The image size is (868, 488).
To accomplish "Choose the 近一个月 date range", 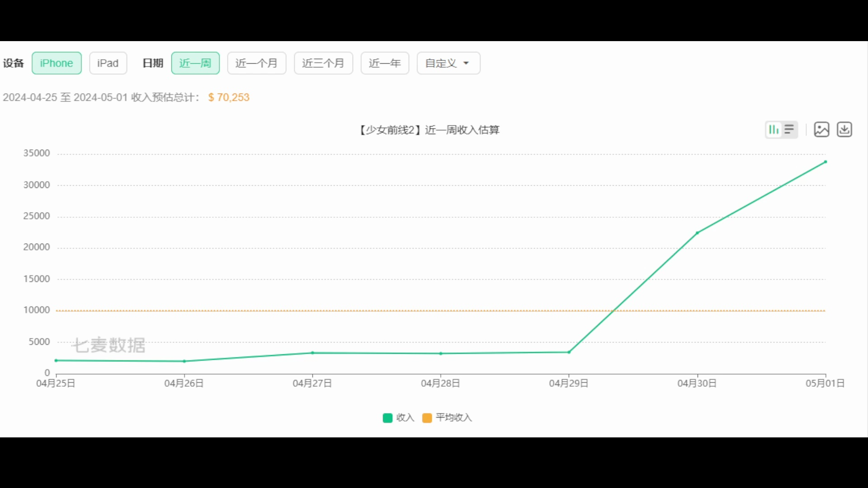I will pyautogui.click(x=256, y=63).
